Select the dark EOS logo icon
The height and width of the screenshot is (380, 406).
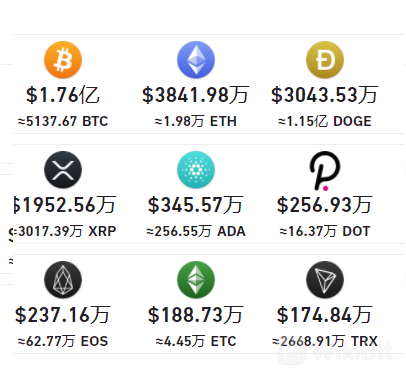[63, 280]
